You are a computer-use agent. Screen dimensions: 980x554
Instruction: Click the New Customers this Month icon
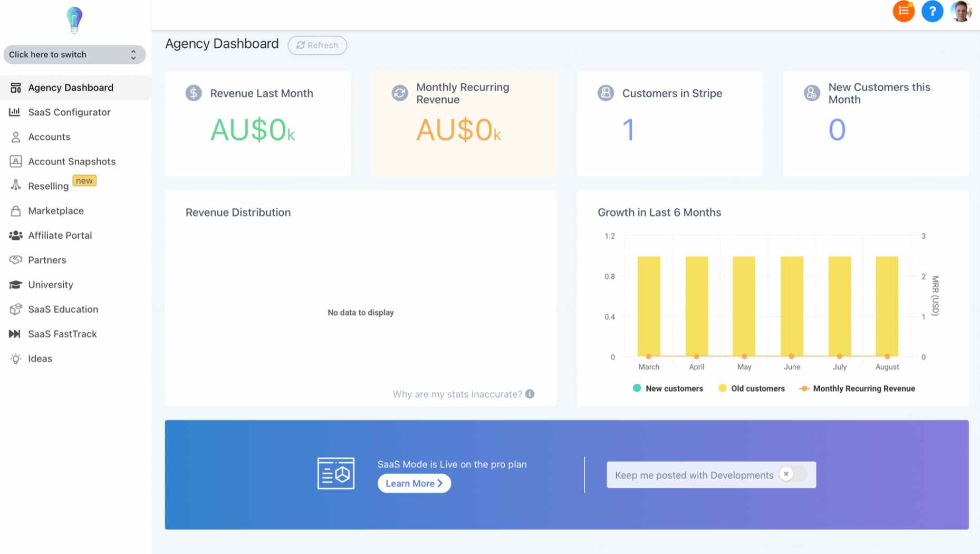[x=812, y=93]
